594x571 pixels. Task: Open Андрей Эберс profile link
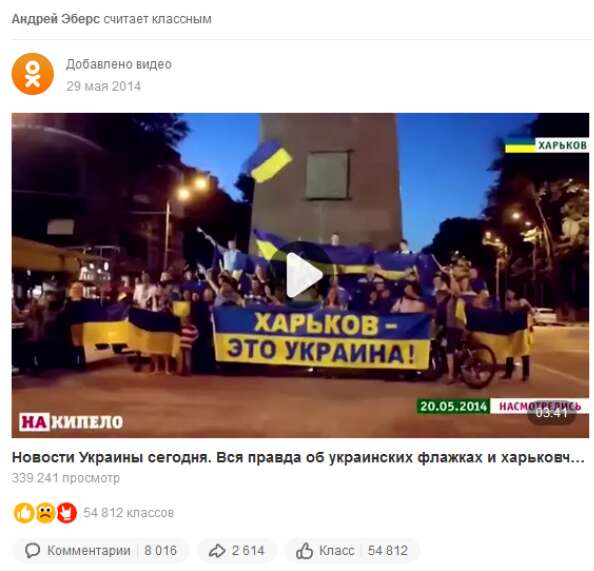pos(56,19)
